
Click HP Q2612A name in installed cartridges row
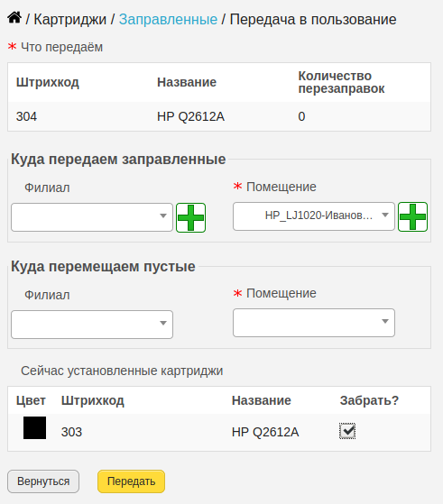coord(265,432)
